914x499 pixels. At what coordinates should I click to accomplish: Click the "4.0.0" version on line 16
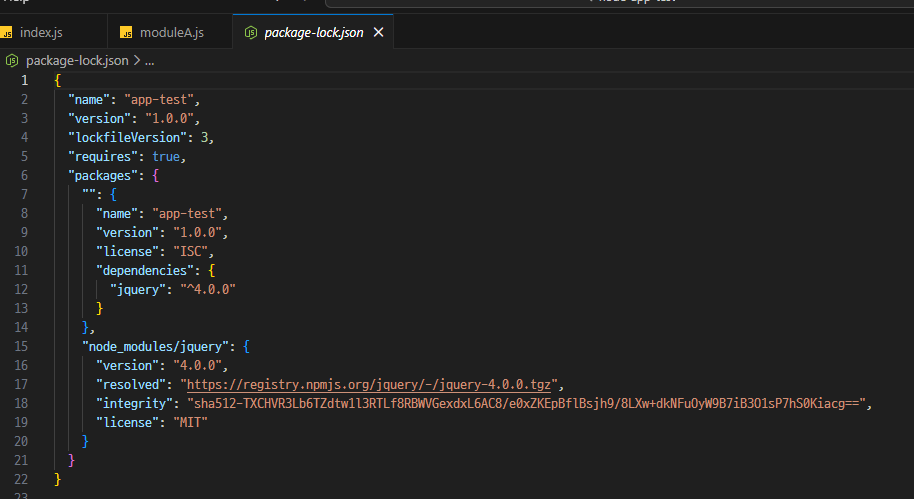tap(198, 366)
